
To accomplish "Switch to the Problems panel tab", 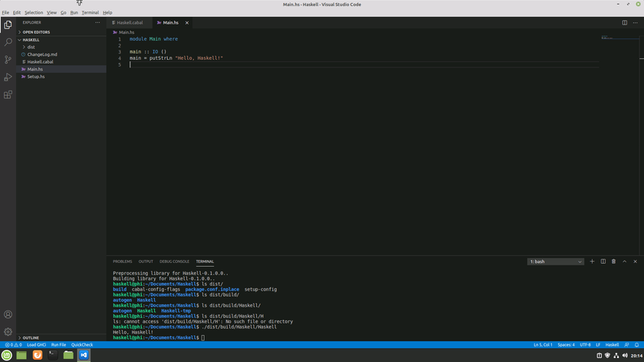I will (123, 262).
